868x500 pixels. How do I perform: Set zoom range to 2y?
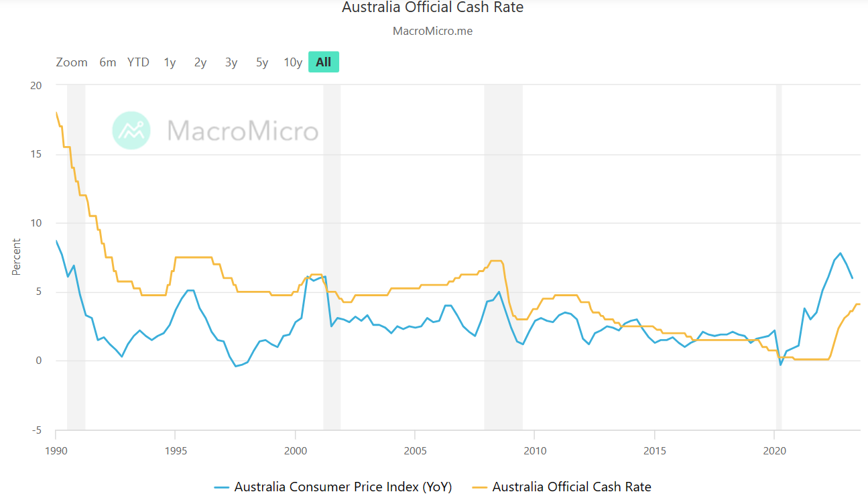pos(200,62)
